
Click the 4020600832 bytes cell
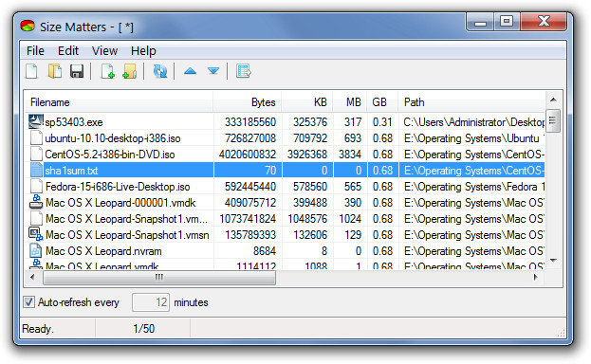click(x=248, y=155)
